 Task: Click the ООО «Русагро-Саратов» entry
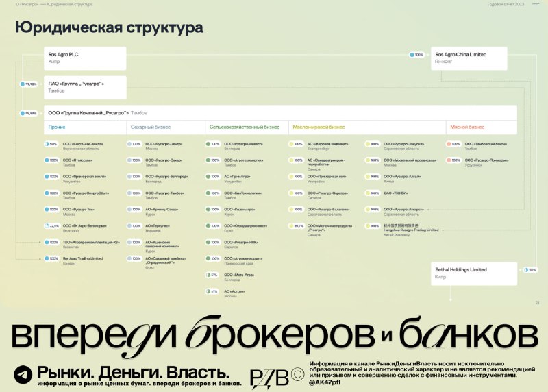(327, 195)
